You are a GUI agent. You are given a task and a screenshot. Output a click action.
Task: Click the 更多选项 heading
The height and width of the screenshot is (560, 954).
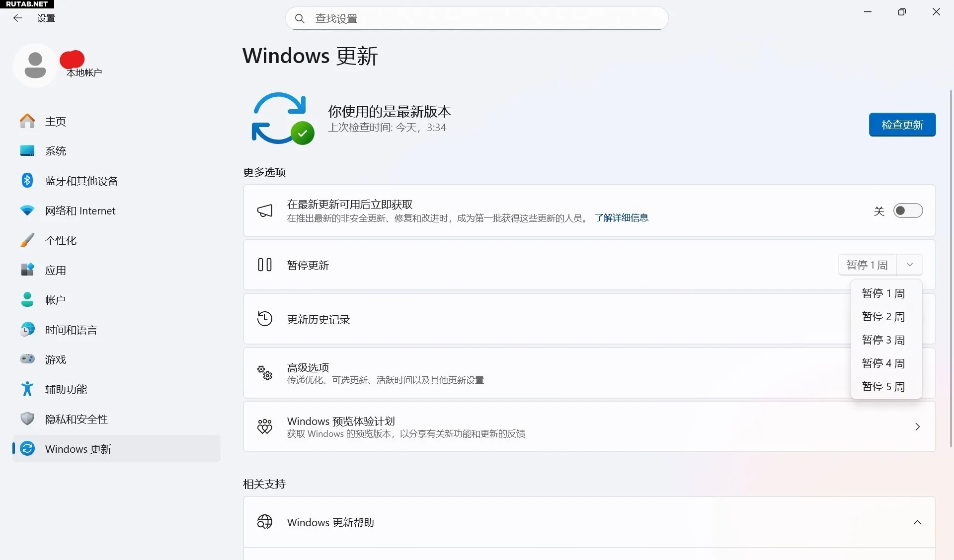coord(264,172)
